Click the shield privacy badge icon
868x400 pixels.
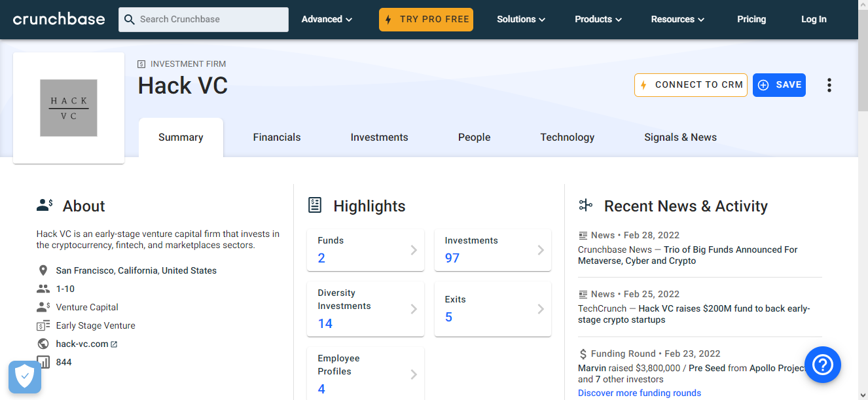pyautogui.click(x=25, y=377)
